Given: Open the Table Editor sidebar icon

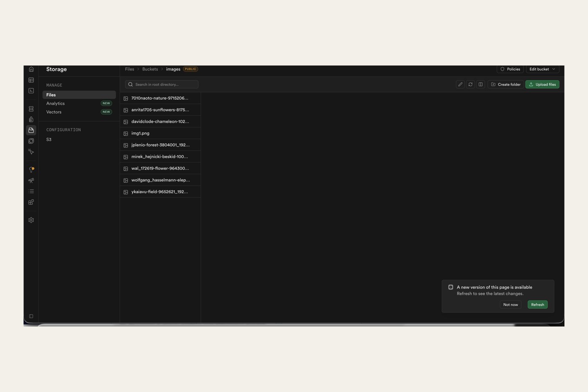Looking at the screenshot, I should coord(31,80).
